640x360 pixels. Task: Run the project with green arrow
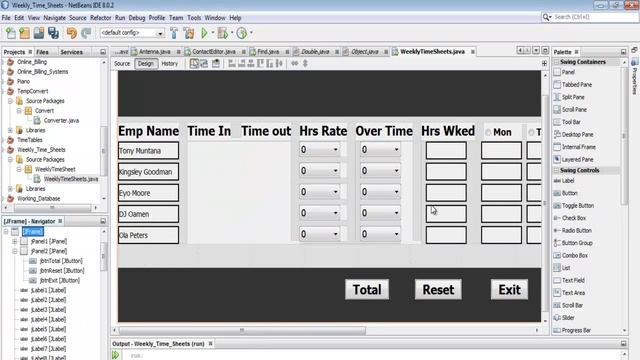(x=204, y=33)
